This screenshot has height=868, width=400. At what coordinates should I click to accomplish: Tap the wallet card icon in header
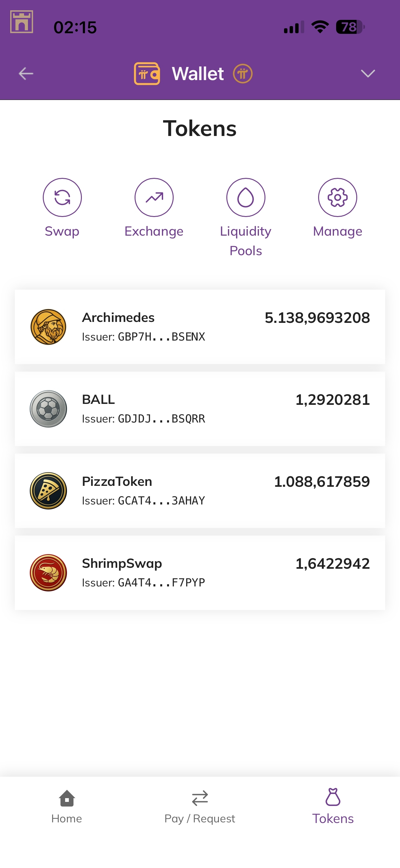pyautogui.click(x=147, y=74)
